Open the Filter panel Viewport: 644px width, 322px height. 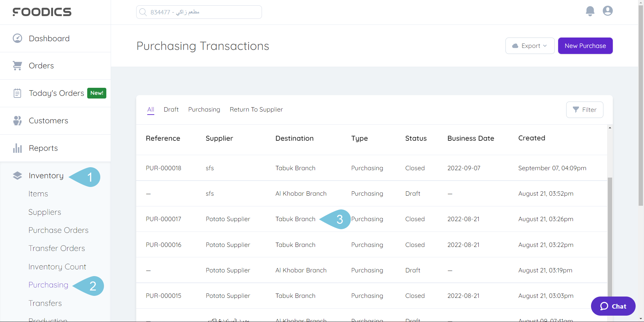[x=585, y=110]
